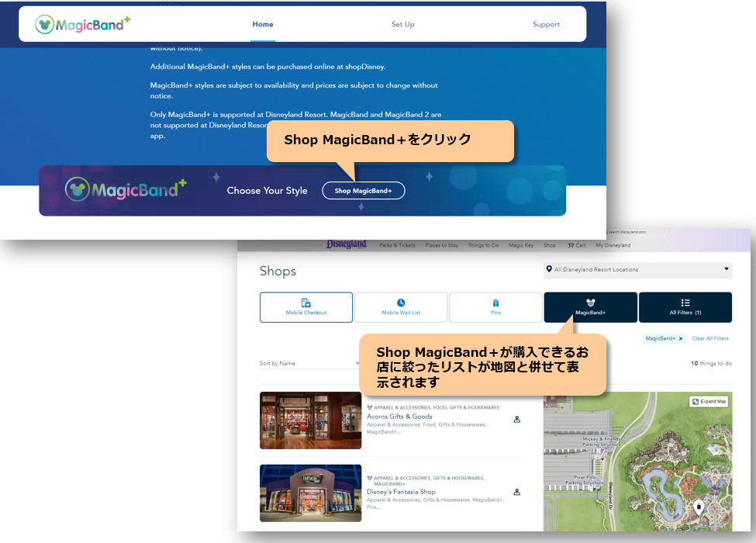
Task: Click the "Pixar Pals Parking Structure" map label
Action: click(585, 479)
